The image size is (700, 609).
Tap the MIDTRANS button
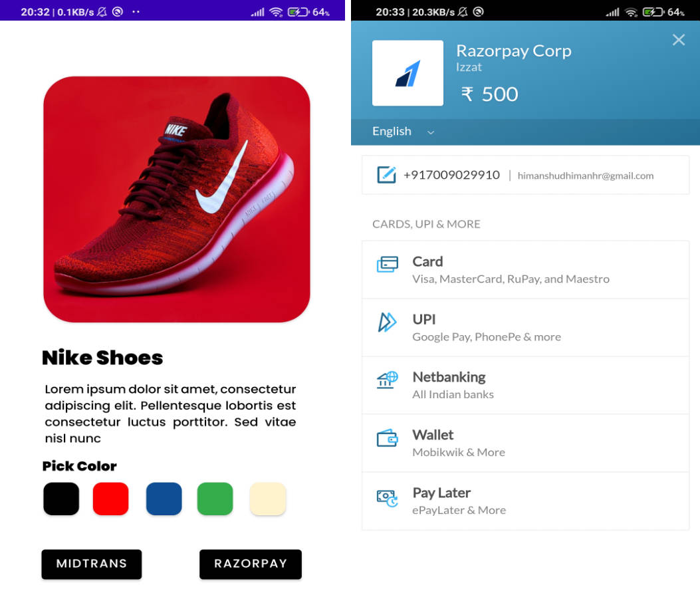[92, 564]
